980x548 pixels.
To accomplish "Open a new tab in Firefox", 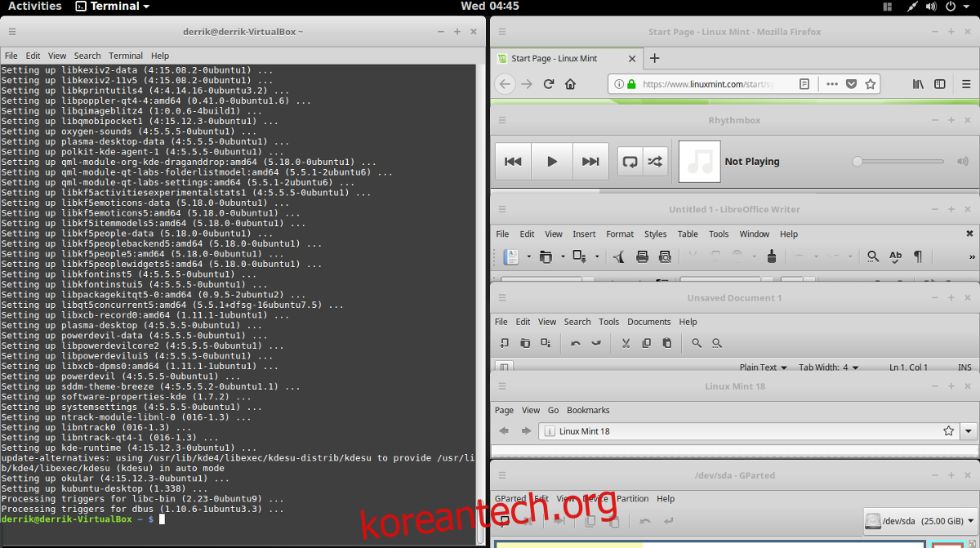I will click(x=654, y=58).
